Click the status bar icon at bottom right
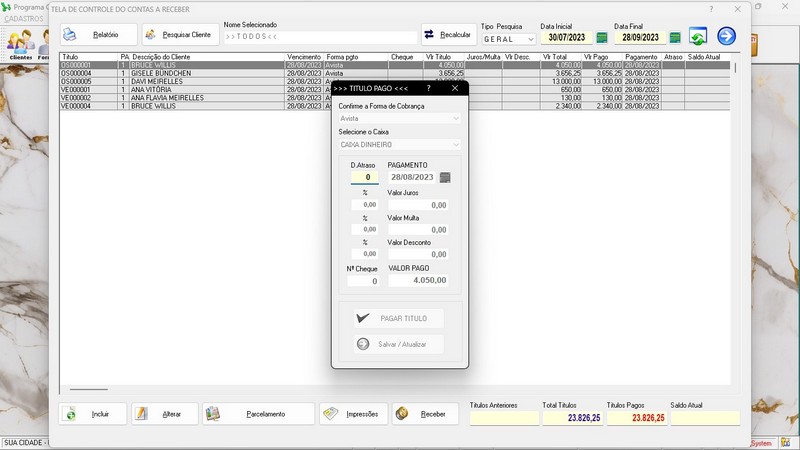 (x=785, y=443)
